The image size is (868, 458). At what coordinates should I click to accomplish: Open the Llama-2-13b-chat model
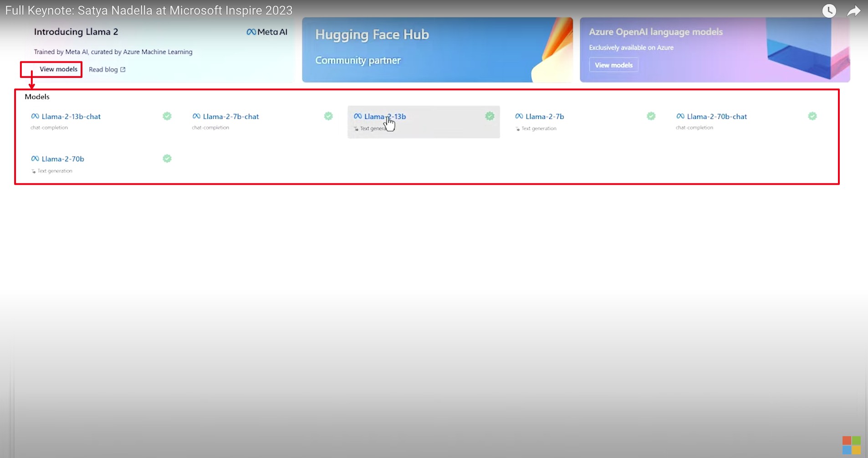(x=71, y=117)
